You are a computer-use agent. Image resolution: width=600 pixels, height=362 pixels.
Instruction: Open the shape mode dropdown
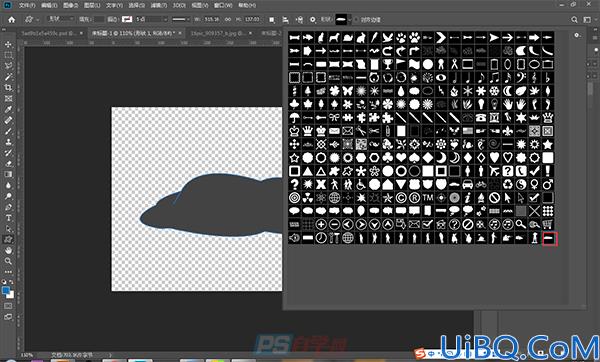(x=61, y=19)
